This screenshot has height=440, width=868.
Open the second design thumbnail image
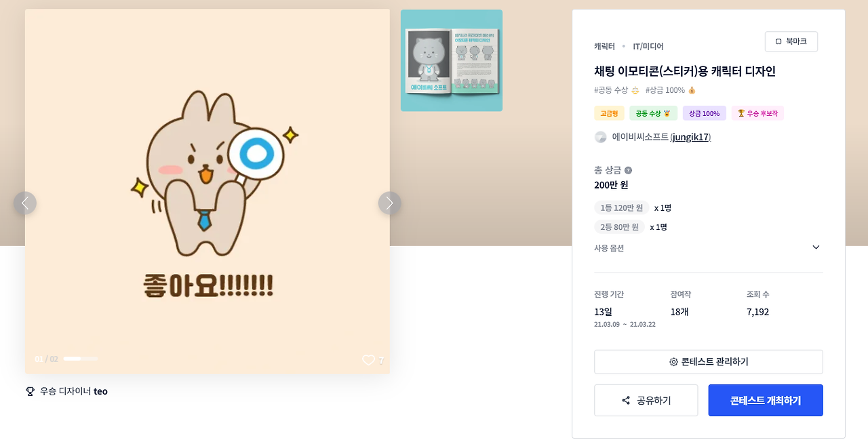[452, 60]
